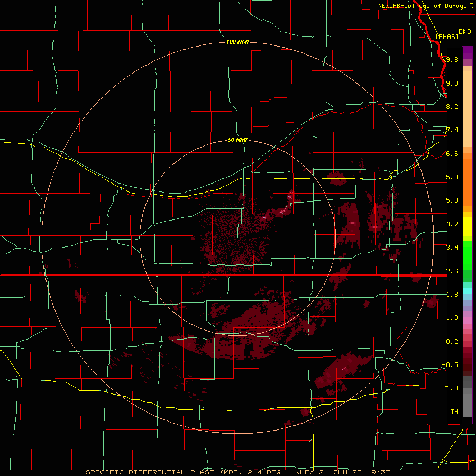Click the 2.4 DEG elevation angle text

click(x=264, y=472)
